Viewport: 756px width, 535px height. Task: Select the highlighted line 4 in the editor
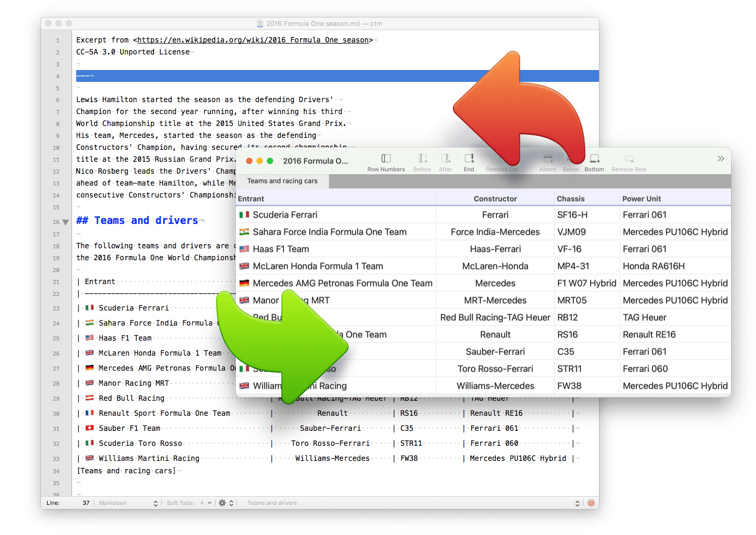coord(337,76)
